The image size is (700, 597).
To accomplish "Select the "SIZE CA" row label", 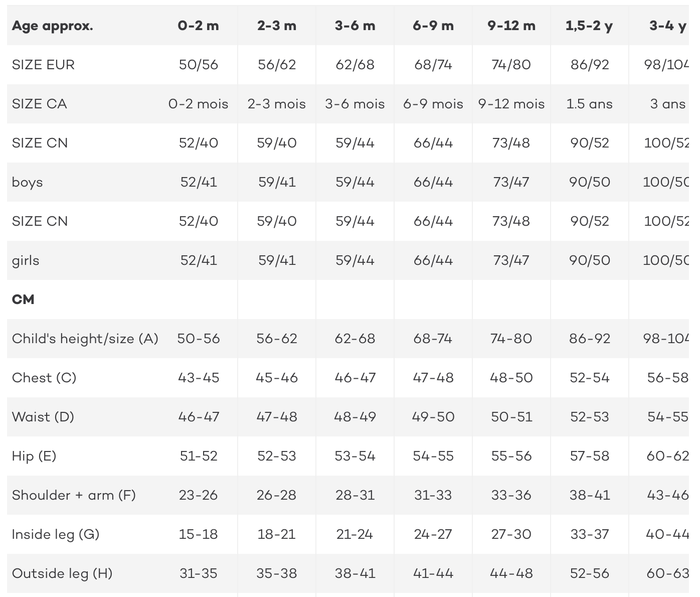I will coord(39,104).
